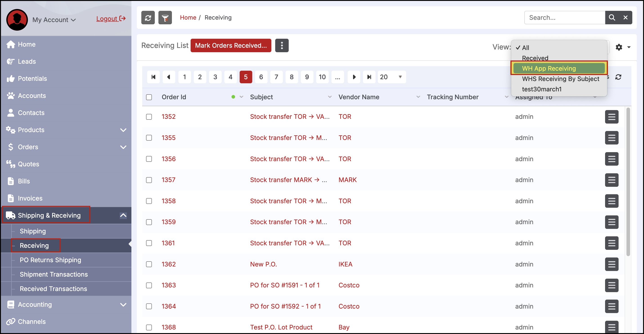The height and width of the screenshot is (334, 644).
Task: Toggle the select-all header checkbox
Action: pyautogui.click(x=149, y=97)
